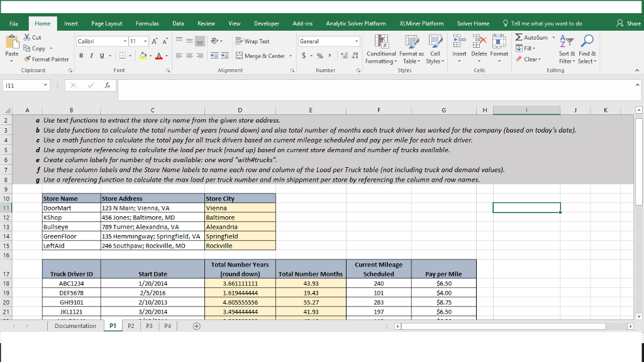Click the Insert Function fx icon

click(x=107, y=85)
